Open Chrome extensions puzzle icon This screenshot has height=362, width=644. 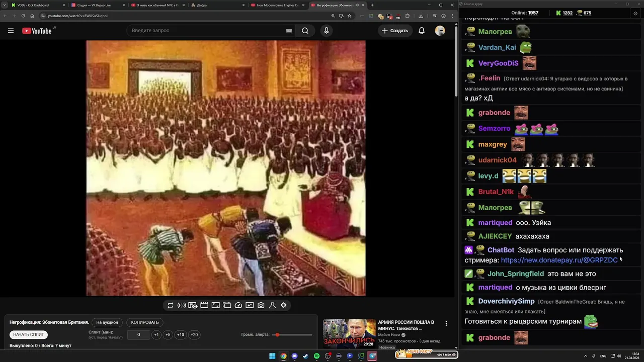[x=408, y=16]
